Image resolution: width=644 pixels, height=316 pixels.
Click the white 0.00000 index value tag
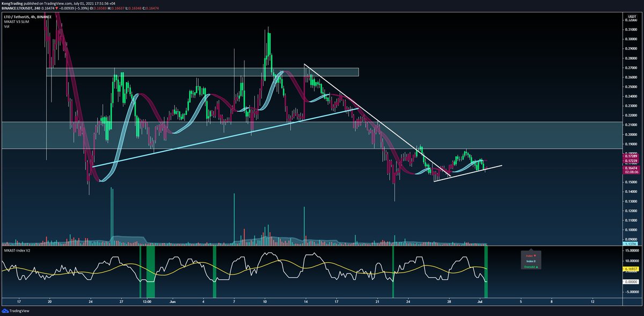point(631,282)
